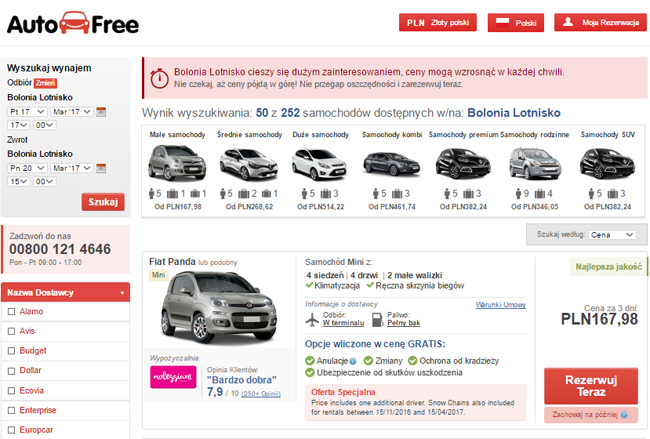Click Rezerwuj Teraz for Fiat Panda
This screenshot has width=650, height=439.
click(x=591, y=386)
